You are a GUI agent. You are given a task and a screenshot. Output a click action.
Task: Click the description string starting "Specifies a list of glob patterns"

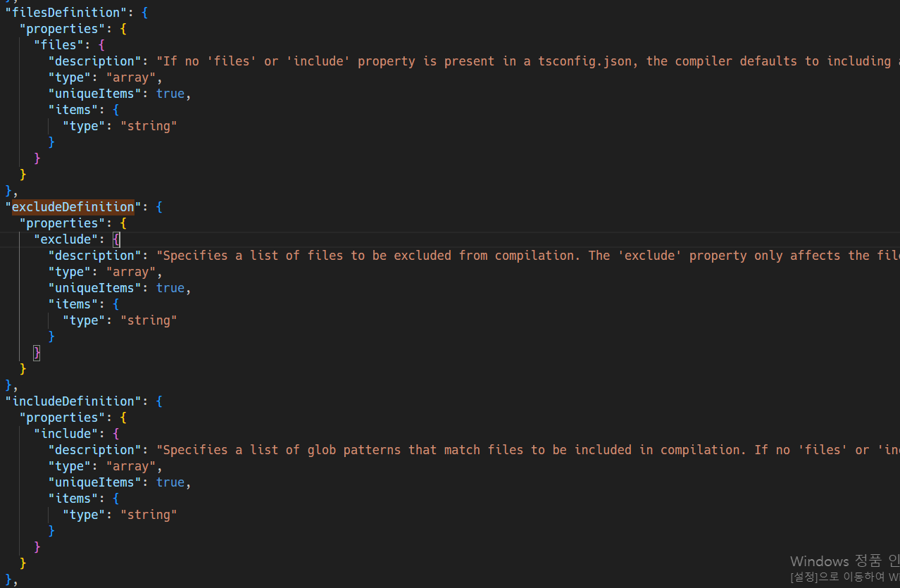click(x=528, y=450)
